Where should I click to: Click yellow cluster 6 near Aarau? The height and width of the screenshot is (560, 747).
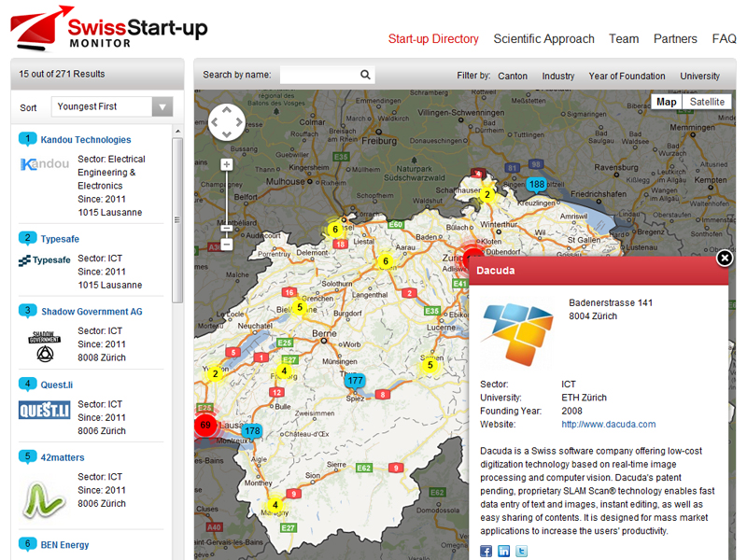tap(386, 261)
